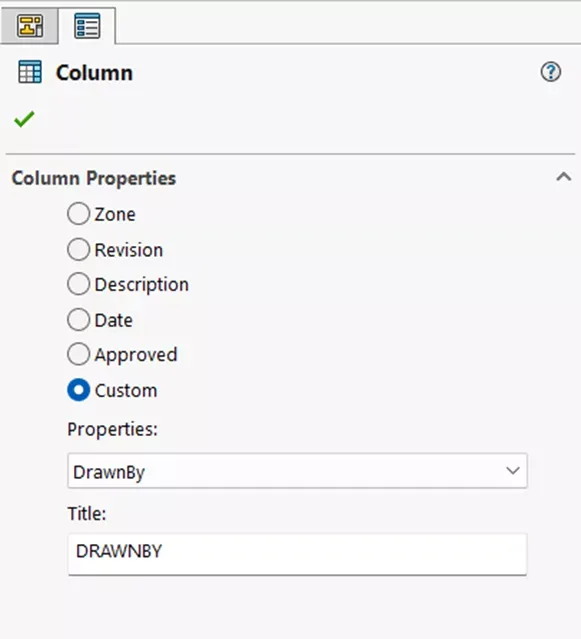Click the Column table icon

click(x=30, y=72)
